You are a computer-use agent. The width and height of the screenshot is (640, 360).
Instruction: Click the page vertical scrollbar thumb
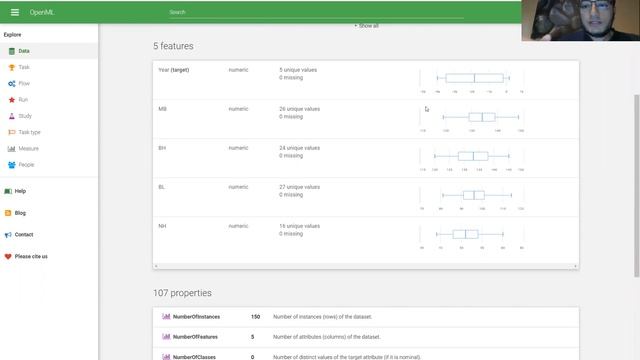637,186
